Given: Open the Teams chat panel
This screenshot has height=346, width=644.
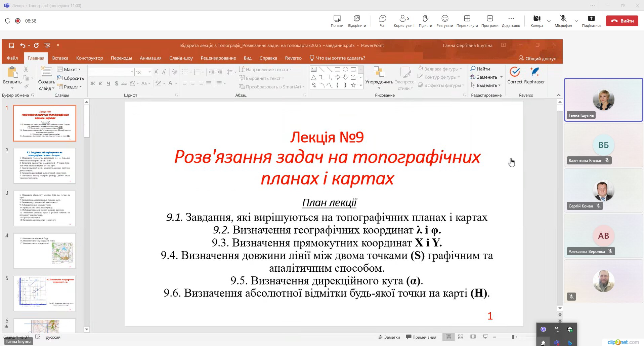Looking at the screenshot, I should pyautogui.click(x=383, y=21).
